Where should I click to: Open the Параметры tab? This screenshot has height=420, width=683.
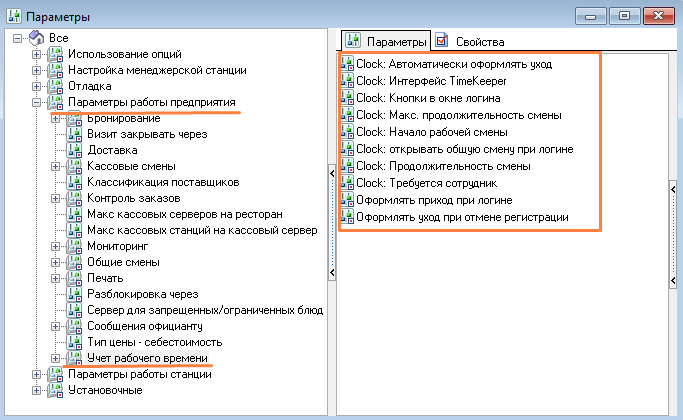pyautogui.click(x=386, y=41)
